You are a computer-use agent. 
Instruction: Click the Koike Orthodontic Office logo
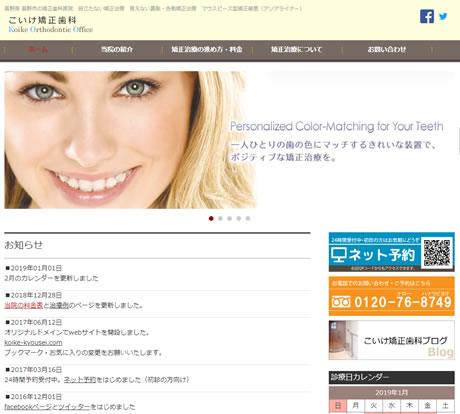coord(50,24)
